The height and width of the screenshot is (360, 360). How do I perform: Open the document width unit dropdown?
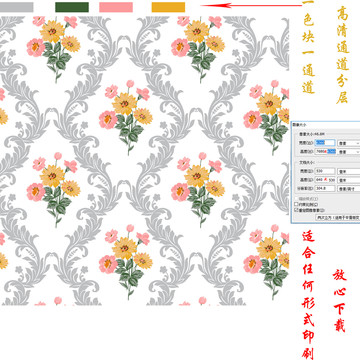(x=349, y=171)
